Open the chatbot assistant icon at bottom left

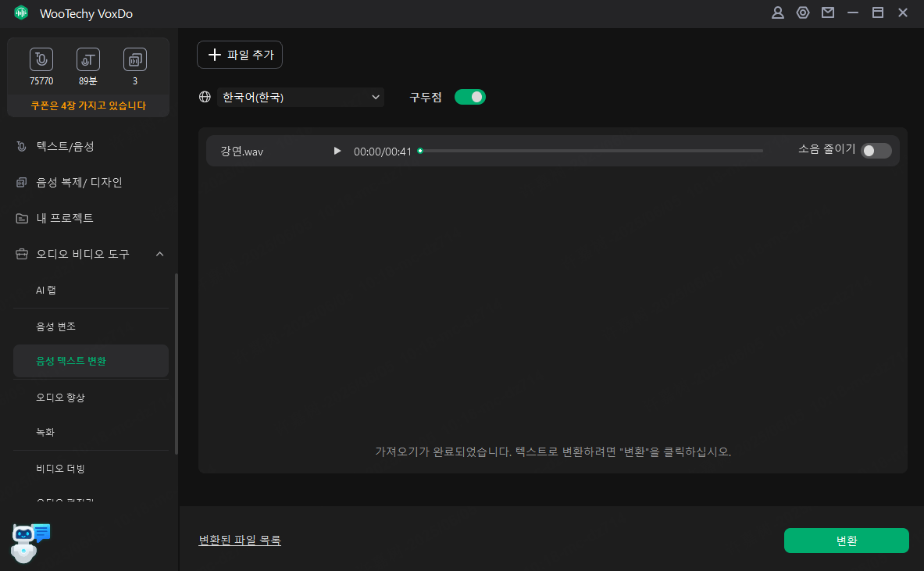(x=26, y=539)
